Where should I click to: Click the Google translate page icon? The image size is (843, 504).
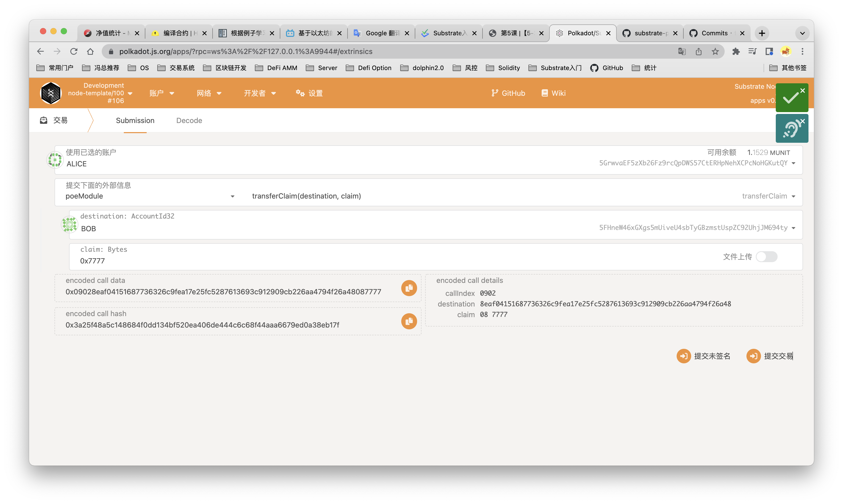(x=682, y=52)
